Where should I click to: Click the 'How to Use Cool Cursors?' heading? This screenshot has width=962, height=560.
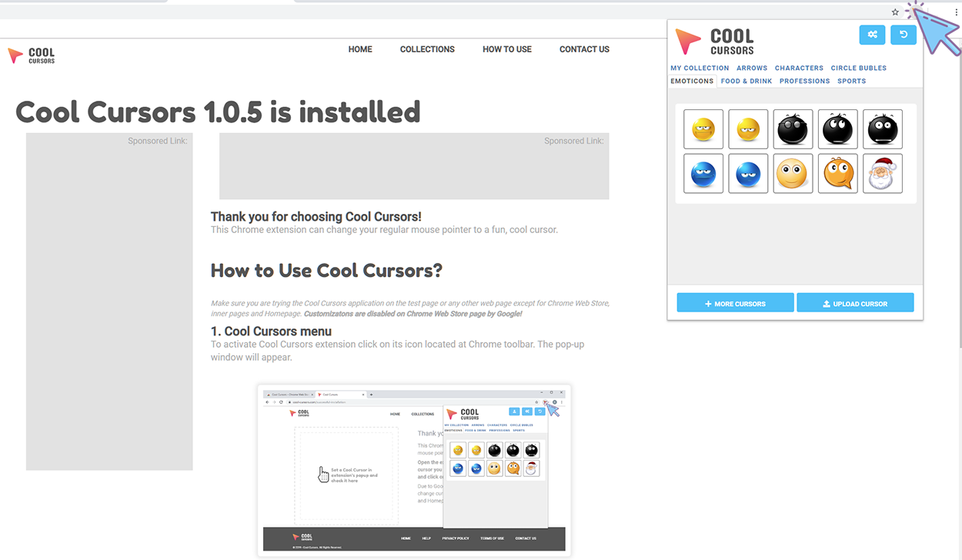(x=326, y=271)
